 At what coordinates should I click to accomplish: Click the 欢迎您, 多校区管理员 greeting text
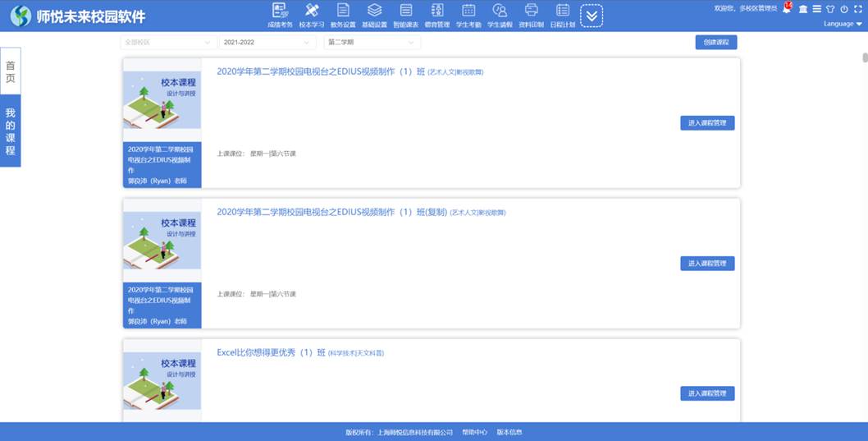[746, 9]
